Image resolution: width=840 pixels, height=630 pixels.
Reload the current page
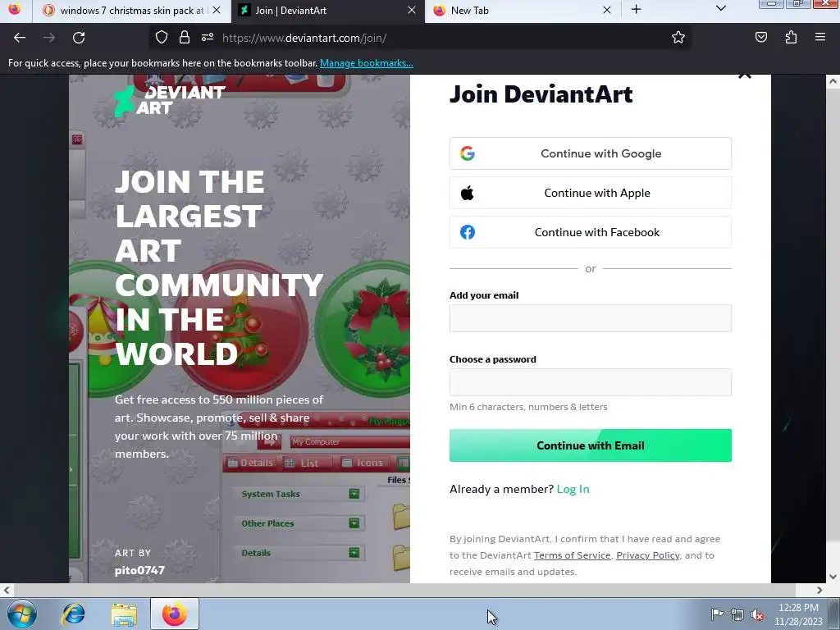(79, 38)
